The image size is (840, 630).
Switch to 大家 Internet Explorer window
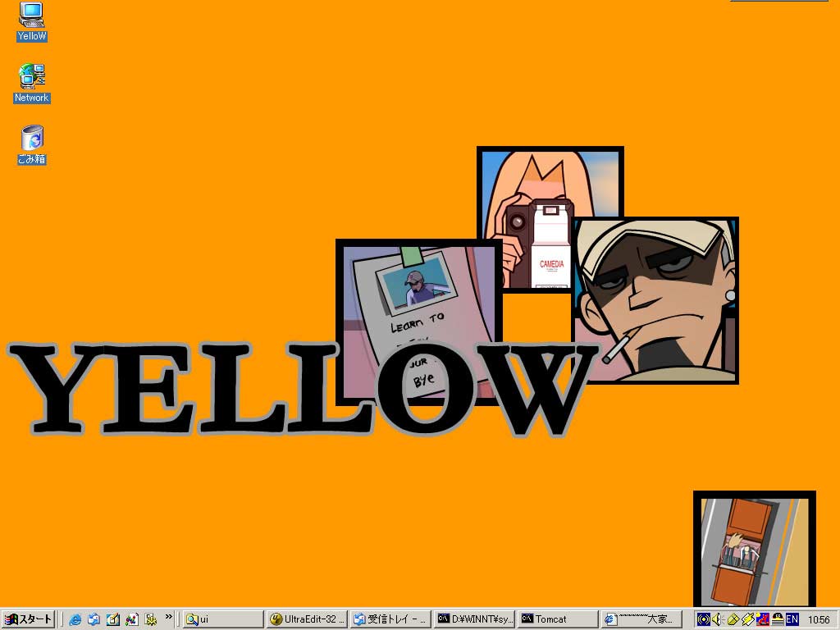642,619
